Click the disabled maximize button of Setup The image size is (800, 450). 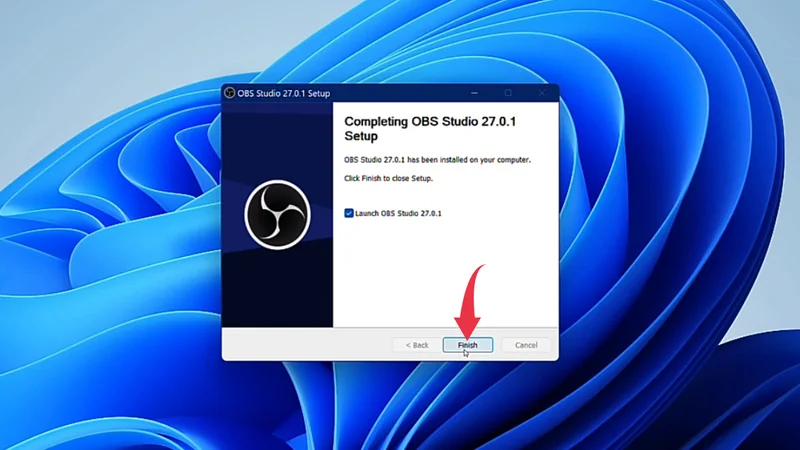(508, 93)
